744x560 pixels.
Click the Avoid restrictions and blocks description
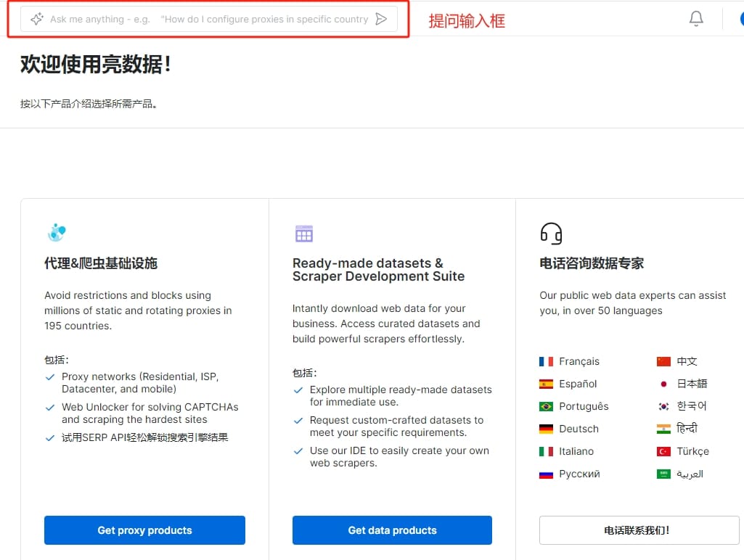(x=138, y=310)
